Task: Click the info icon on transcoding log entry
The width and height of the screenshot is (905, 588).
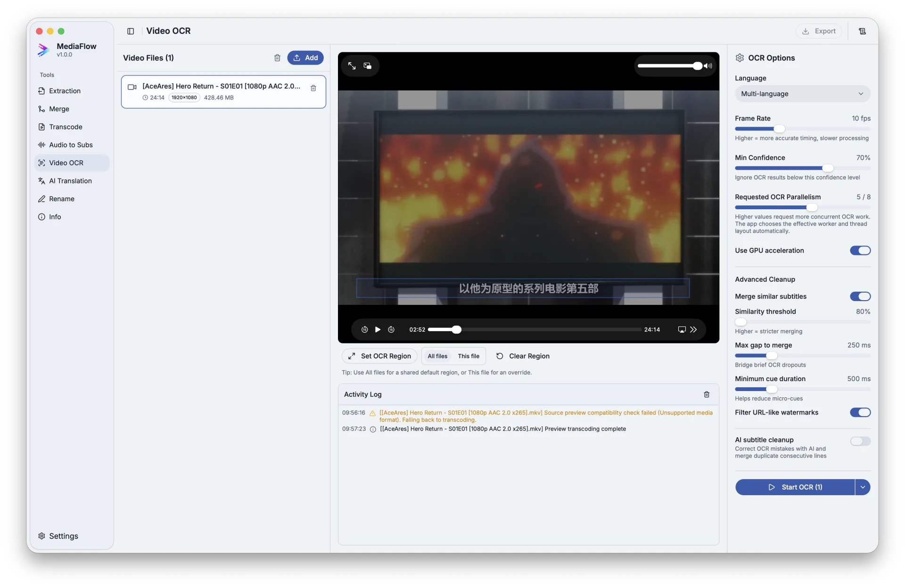Action: pos(373,429)
